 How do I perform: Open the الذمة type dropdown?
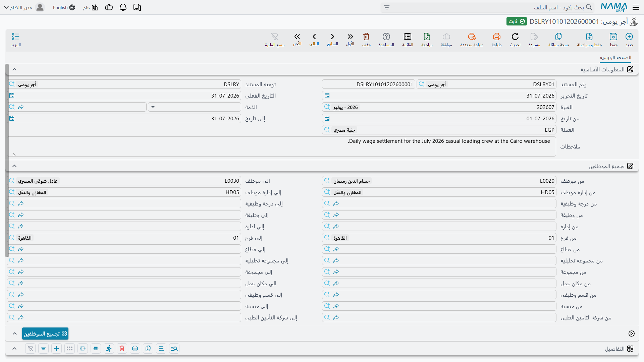pos(153,107)
